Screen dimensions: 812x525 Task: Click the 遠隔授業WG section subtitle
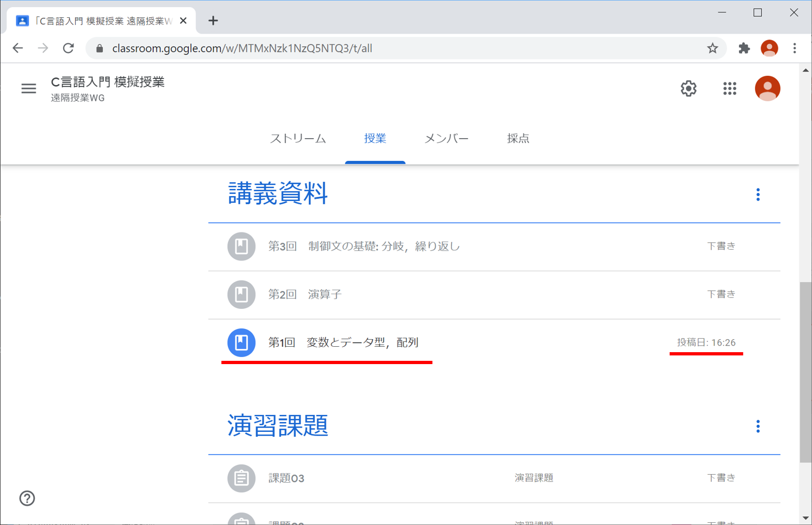tap(78, 98)
